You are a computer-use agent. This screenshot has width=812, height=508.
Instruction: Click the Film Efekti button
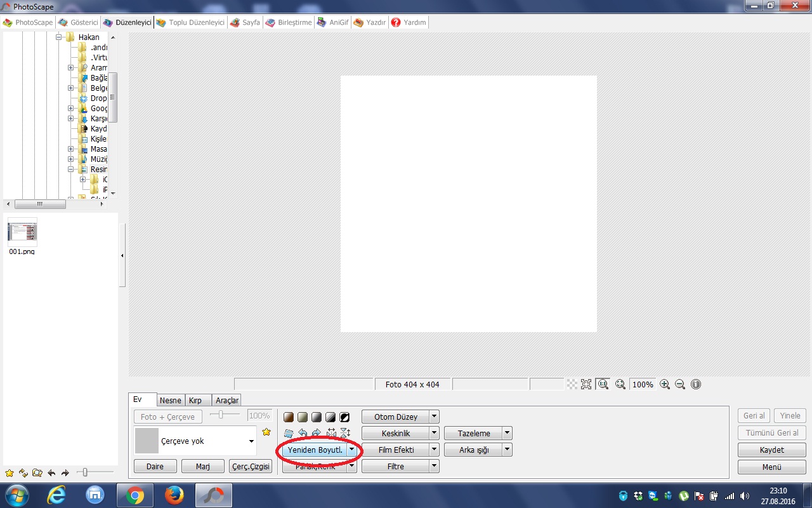(396, 450)
